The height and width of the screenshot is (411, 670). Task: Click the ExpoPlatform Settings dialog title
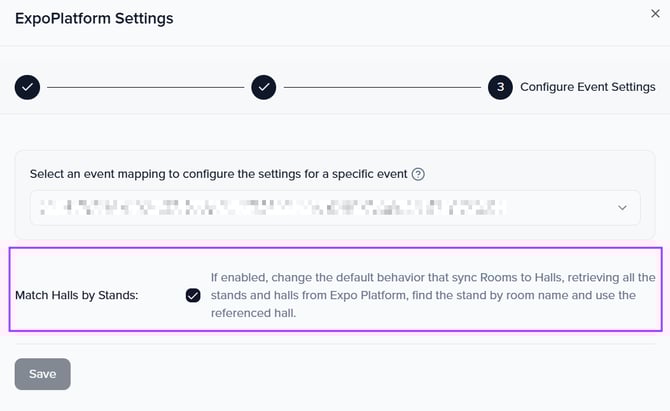(x=94, y=18)
